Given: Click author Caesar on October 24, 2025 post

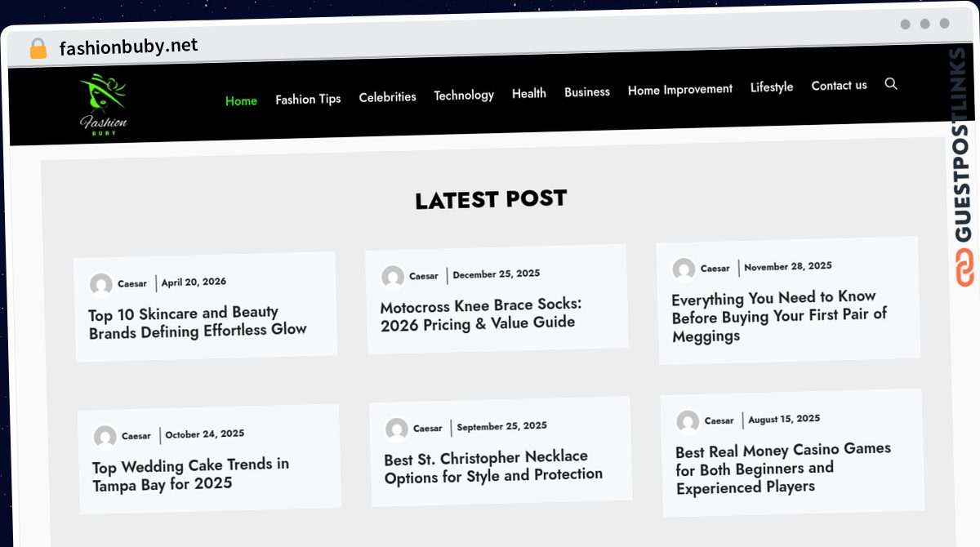Looking at the screenshot, I should (x=136, y=436).
